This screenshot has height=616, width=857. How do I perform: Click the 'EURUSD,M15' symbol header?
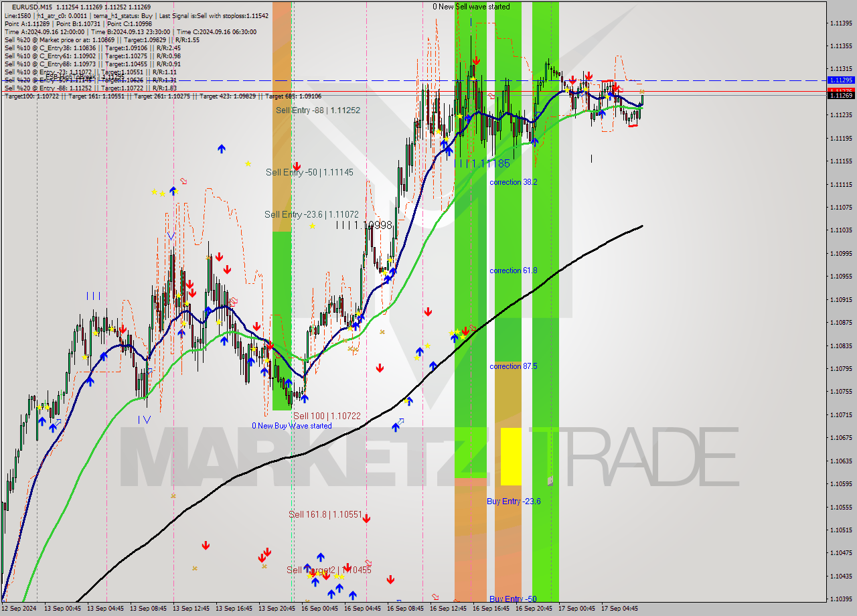point(32,7)
